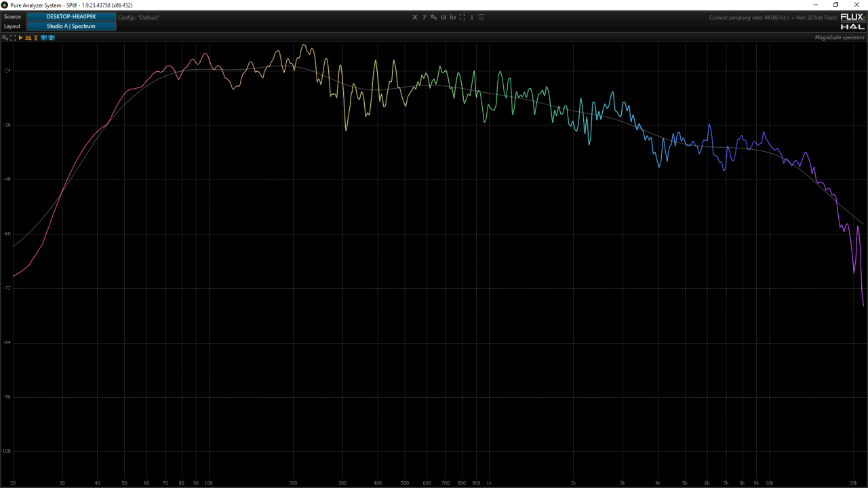
Task: Click the X icon in top center toolbar
Action: click(415, 17)
